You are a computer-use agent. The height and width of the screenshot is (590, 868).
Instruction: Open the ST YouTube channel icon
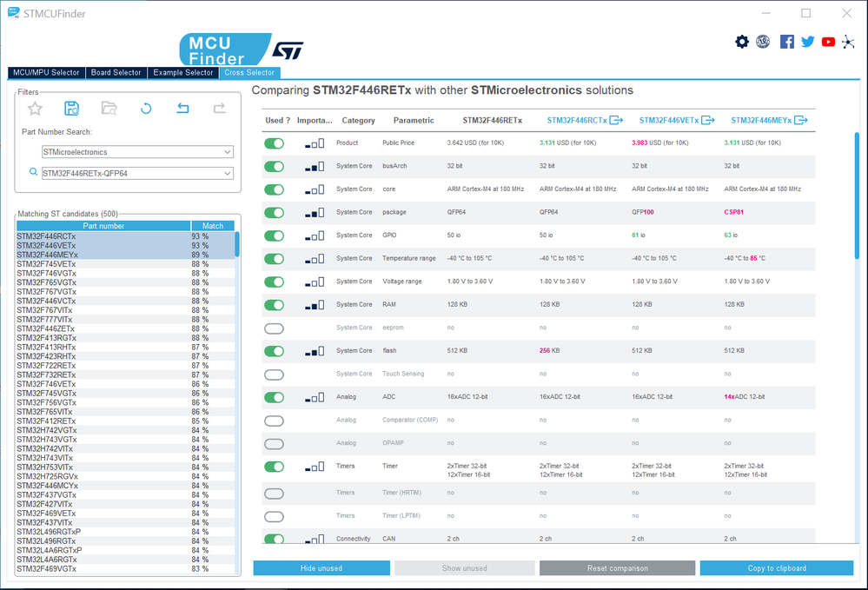(828, 42)
